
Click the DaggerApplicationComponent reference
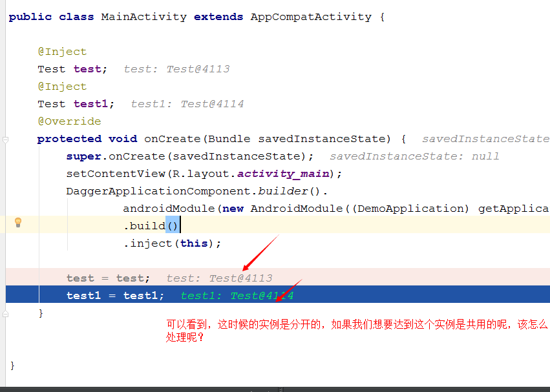tap(158, 191)
